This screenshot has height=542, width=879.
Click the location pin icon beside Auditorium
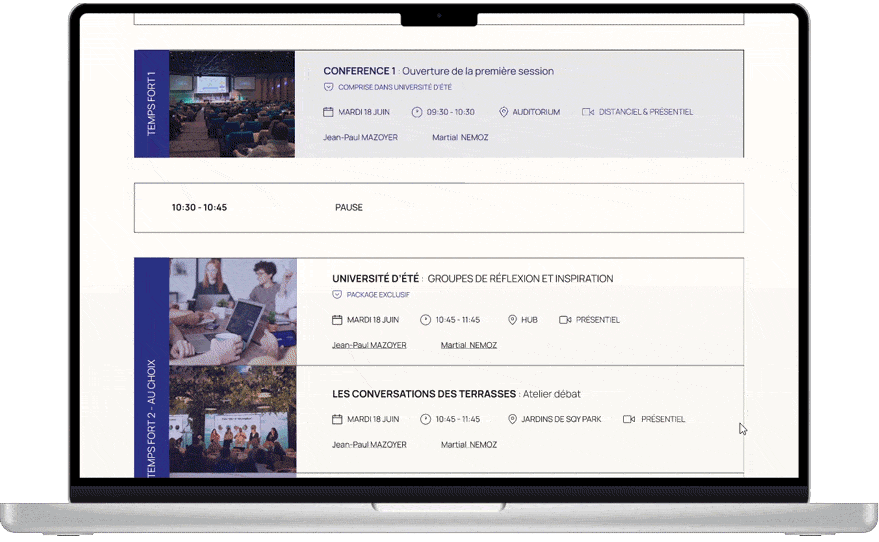point(504,112)
